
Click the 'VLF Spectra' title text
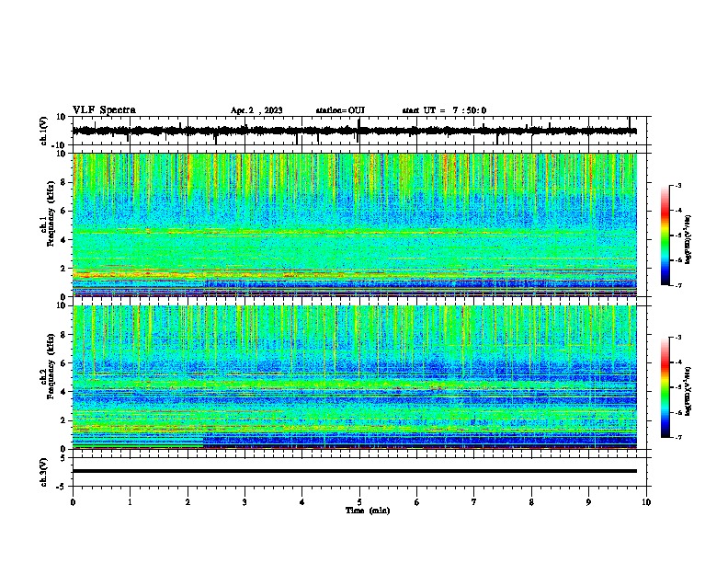point(104,110)
